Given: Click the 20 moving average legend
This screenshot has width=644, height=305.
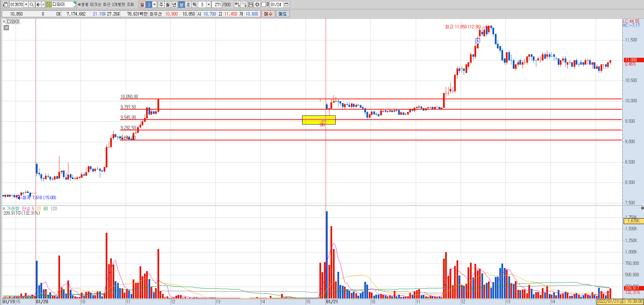Looking at the screenshot, I should [x=39, y=209].
